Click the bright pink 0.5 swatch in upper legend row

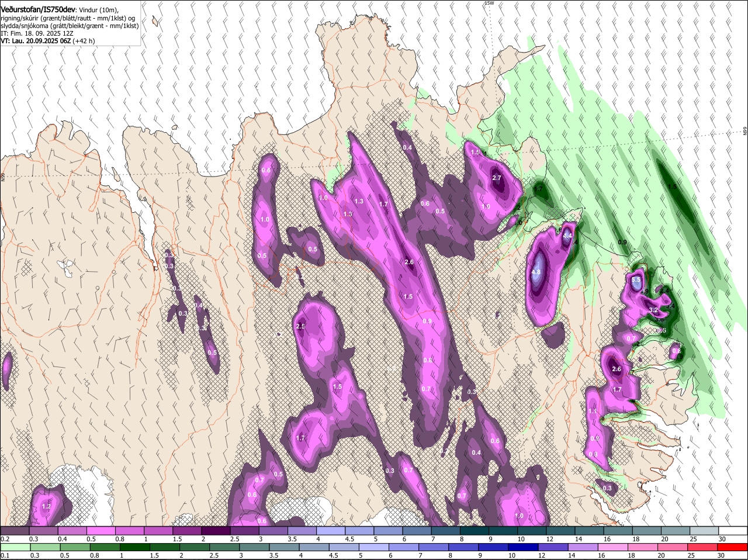coord(101,531)
